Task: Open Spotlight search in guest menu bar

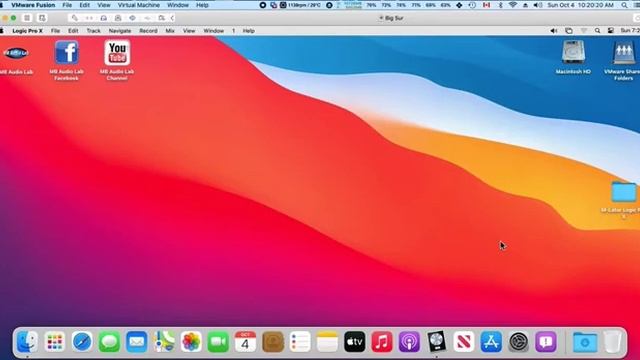Action: (x=598, y=31)
